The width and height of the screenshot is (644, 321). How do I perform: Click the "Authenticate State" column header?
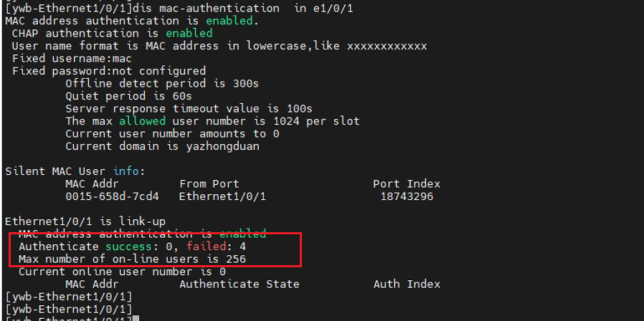239,284
